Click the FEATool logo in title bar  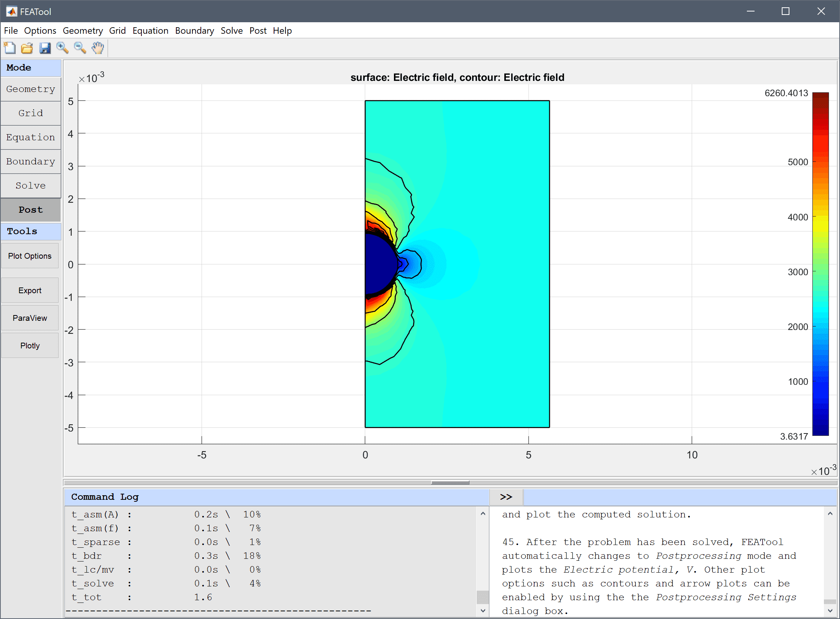click(x=11, y=11)
